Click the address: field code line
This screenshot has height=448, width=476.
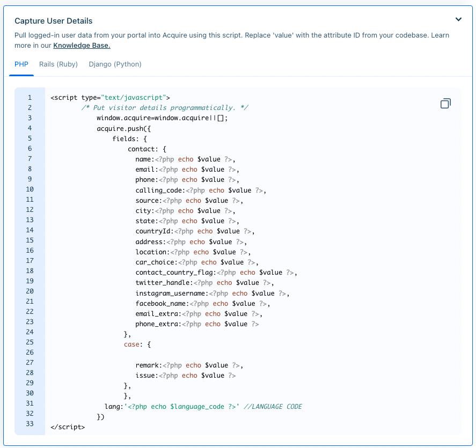[191, 242]
